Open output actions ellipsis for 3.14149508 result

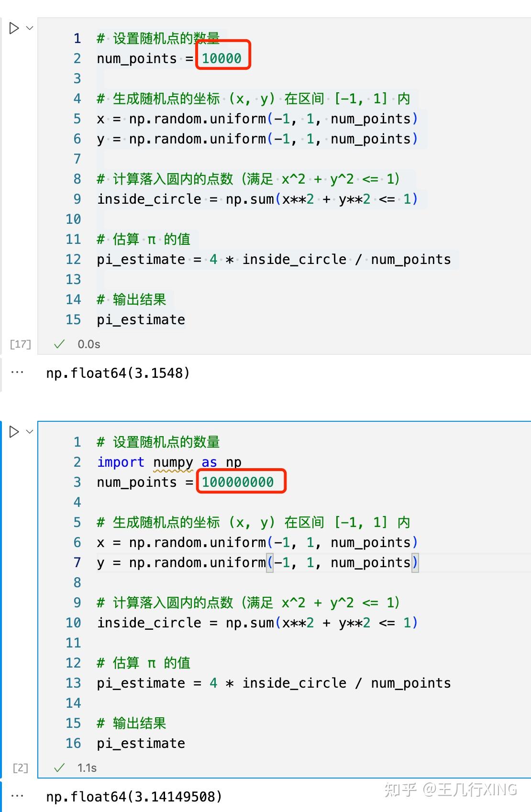pos(17,796)
